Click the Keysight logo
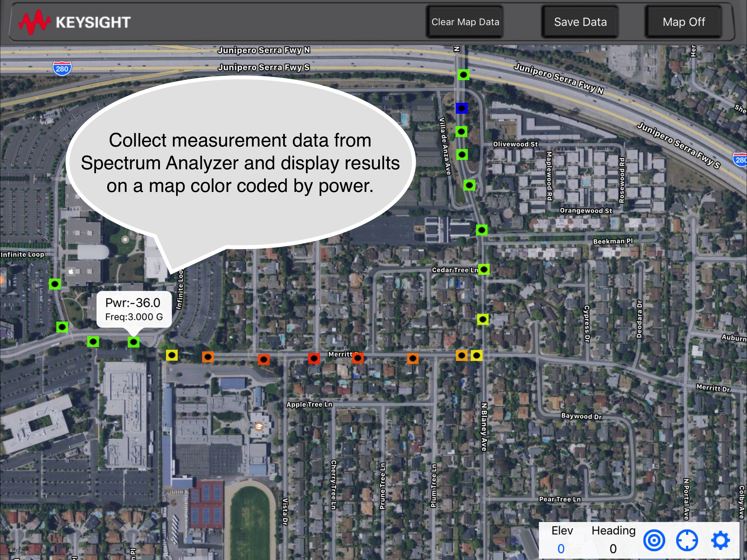This screenshot has height=560, width=747. click(75, 22)
